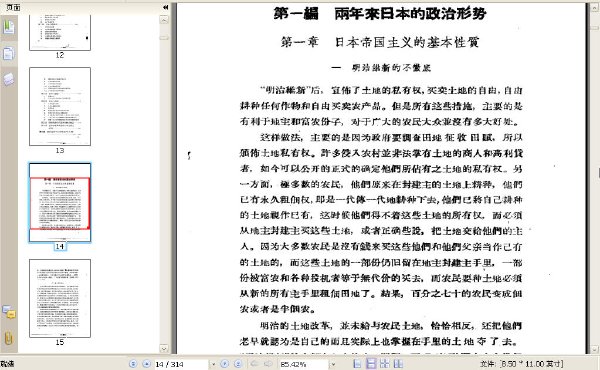
Task: Click thumbnail label 12
Action: pyautogui.click(x=60, y=55)
